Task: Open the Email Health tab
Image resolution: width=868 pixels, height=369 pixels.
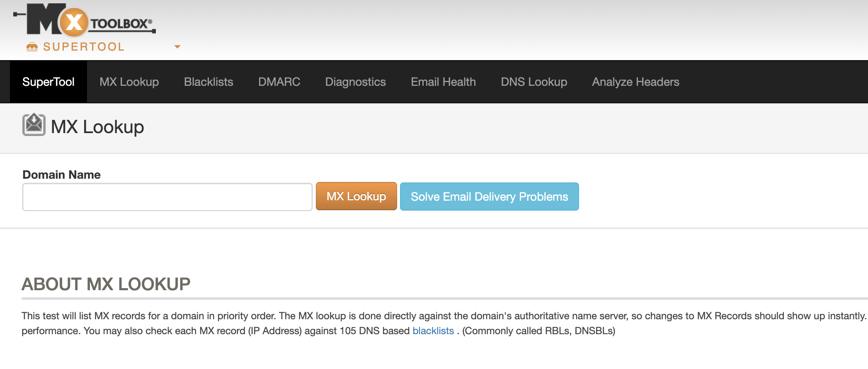Action: tap(443, 82)
